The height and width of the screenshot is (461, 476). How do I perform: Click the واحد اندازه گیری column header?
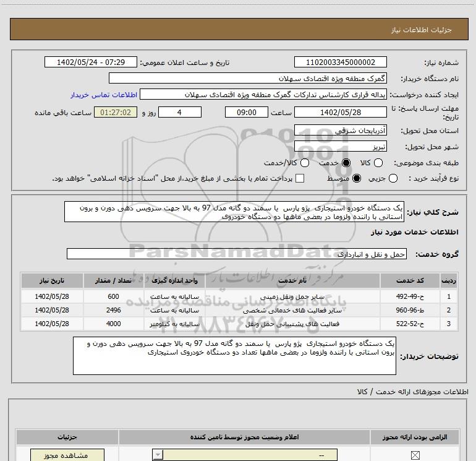(x=174, y=280)
